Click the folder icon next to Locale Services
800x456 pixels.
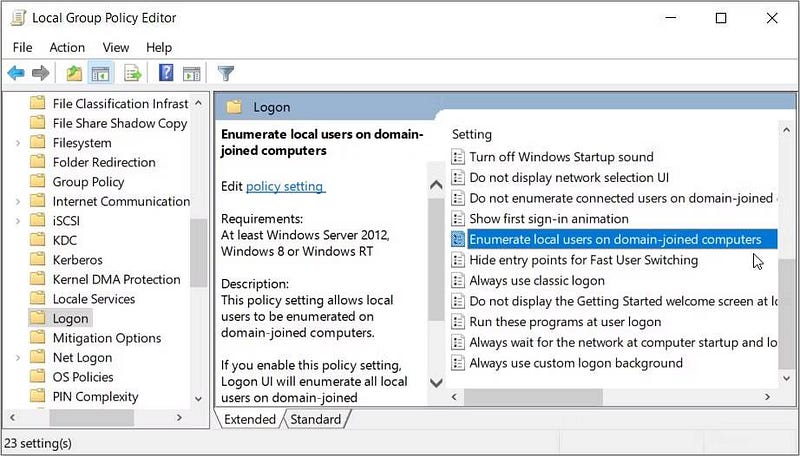click(x=37, y=298)
